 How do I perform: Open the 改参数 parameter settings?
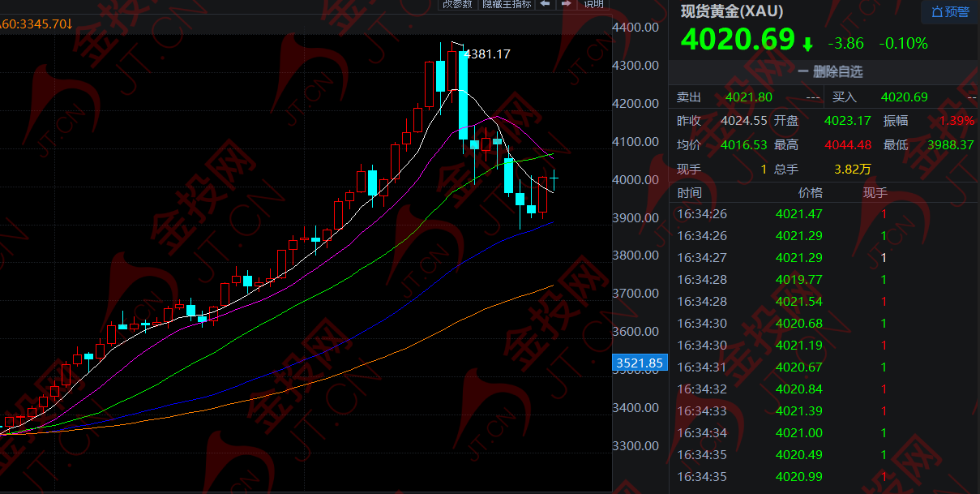[x=456, y=4]
